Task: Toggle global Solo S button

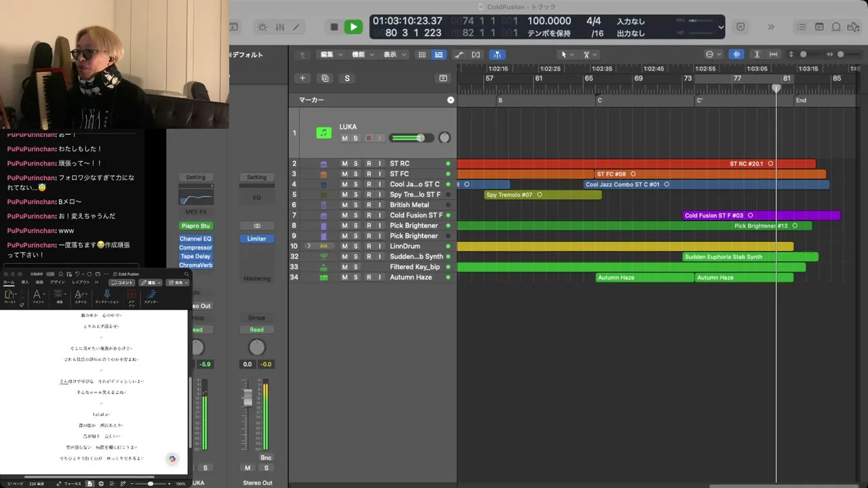Action: point(347,78)
